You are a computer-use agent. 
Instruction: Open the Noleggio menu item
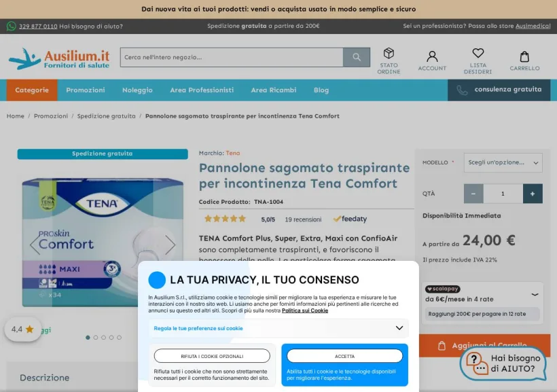[x=137, y=90]
